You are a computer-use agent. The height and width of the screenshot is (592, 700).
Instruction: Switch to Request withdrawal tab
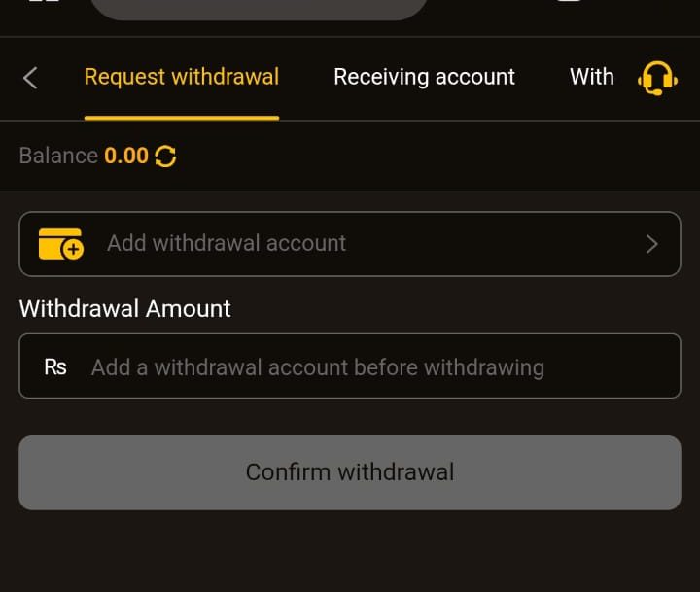tap(182, 77)
